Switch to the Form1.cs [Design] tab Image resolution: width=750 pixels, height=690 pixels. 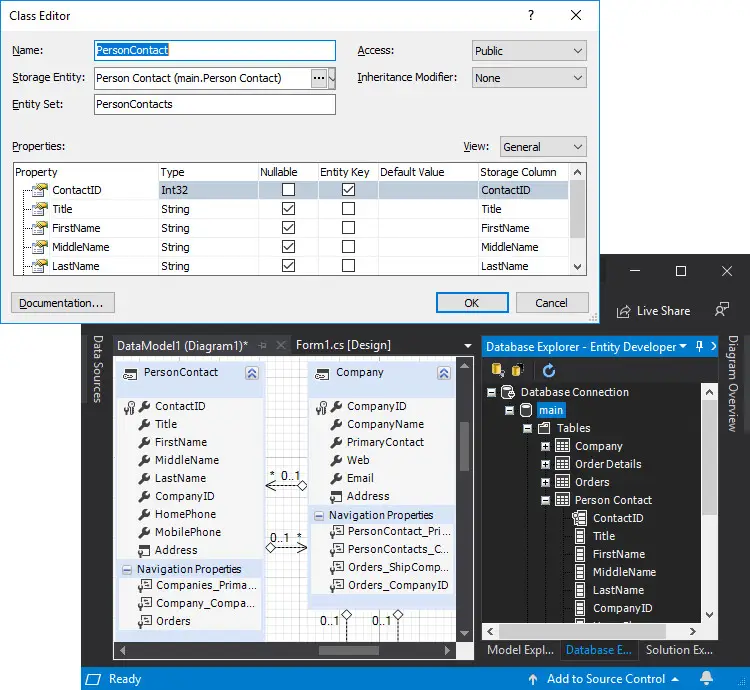click(343, 345)
